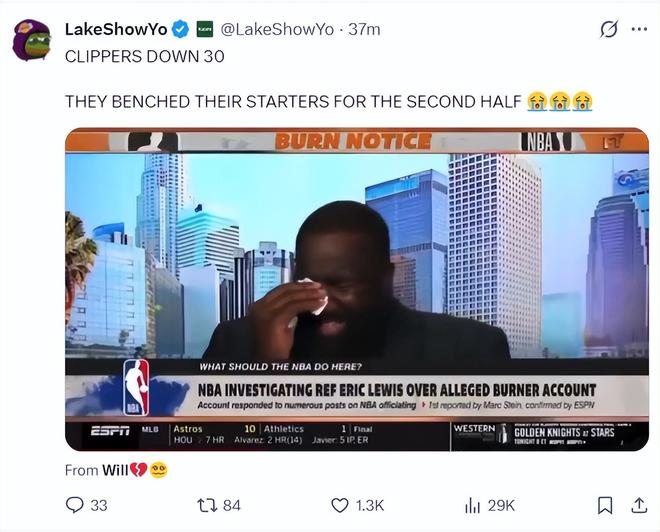Click the blue verified badge
Screen dimensions: 660x532
(181, 29)
